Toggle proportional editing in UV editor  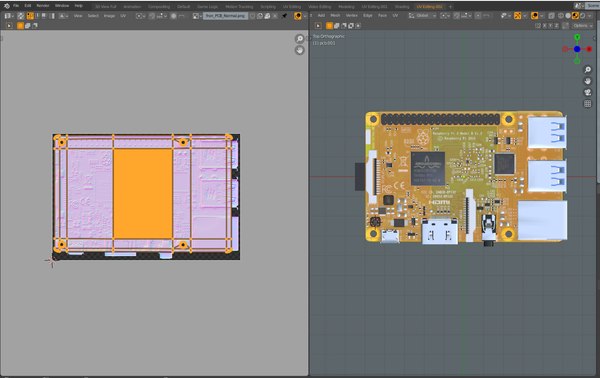point(173,16)
